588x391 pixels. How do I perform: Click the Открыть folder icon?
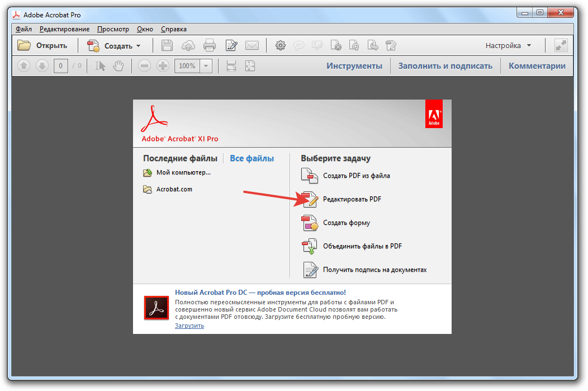[x=24, y=46]
